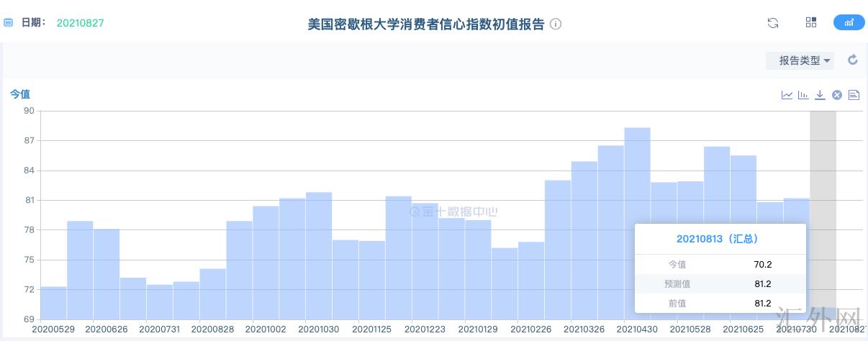Click the report title 美国密歇根大学消费者信心指数初值报告
This screenshot has width=868, height=341.
[426, 24]
